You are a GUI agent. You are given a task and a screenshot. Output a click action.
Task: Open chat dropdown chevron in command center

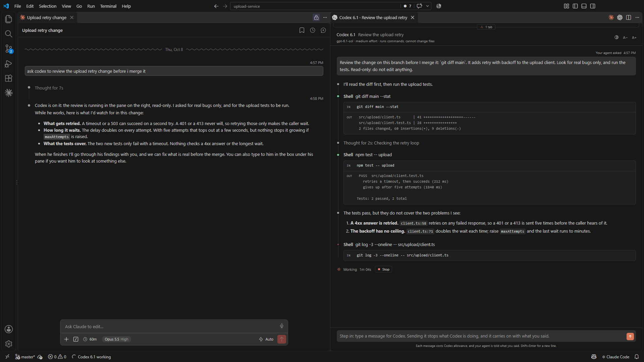tap(428, 6)
